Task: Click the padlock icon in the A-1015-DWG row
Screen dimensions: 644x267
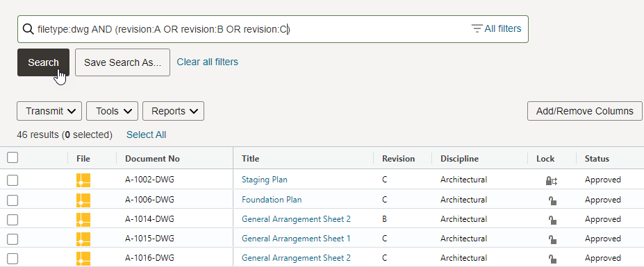Action: [552, 239]
